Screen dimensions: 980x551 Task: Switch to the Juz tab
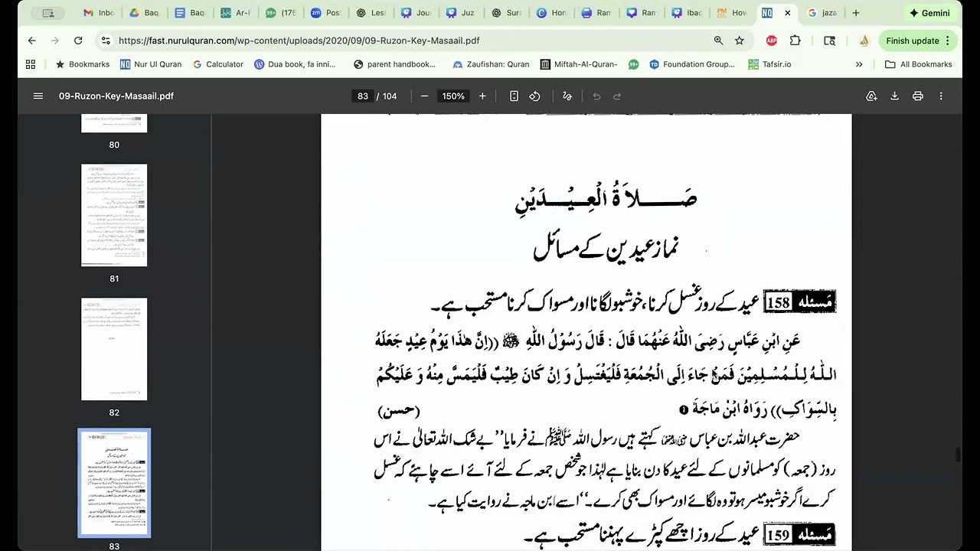pyautogui.click(x=462, y=13)
